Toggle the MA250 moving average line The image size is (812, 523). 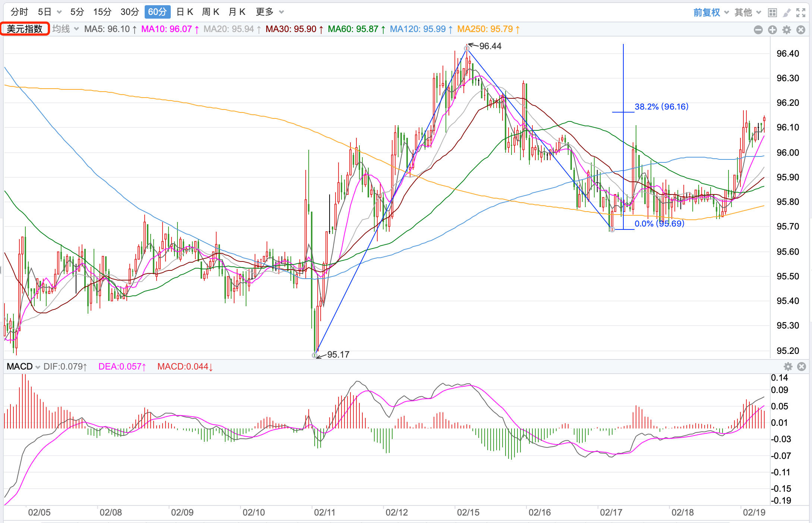[488, 29]
